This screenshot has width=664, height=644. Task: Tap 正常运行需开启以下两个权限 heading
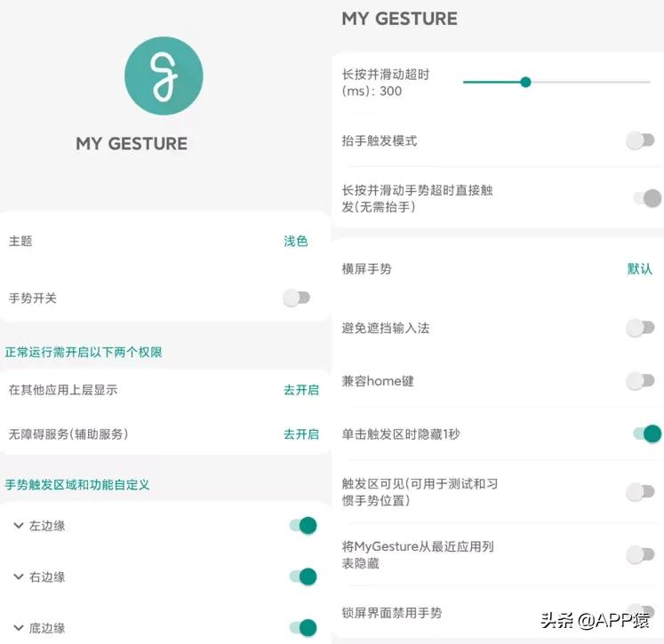pos(84,352)
